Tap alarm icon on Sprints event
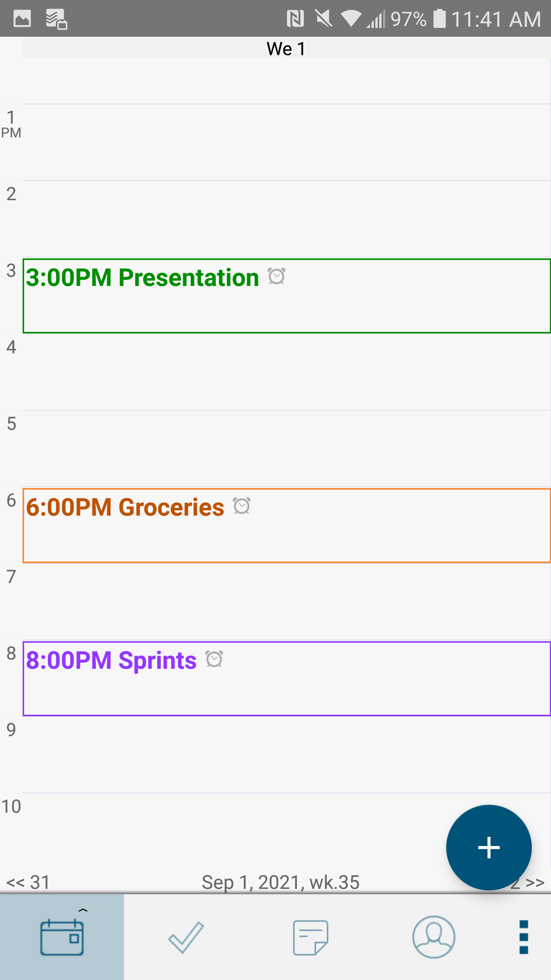This screenshot has width=551, height=980. [x=214, y=659]
